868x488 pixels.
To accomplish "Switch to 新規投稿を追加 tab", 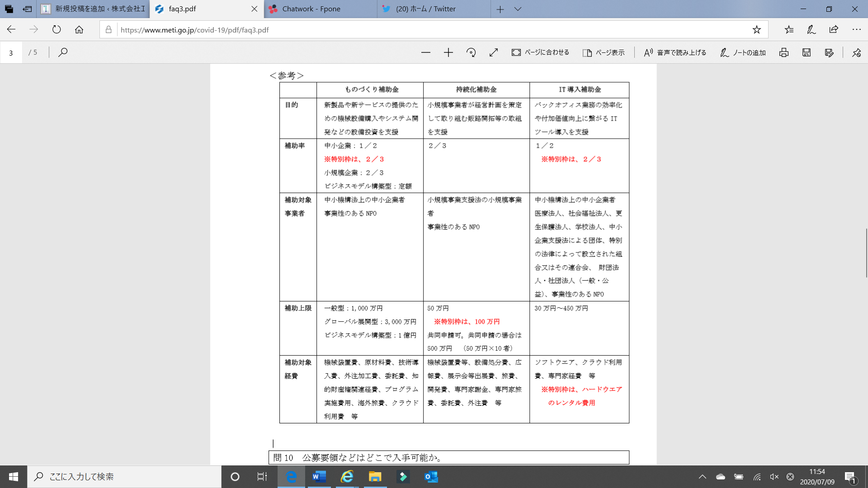I will (x=93, y=9).
